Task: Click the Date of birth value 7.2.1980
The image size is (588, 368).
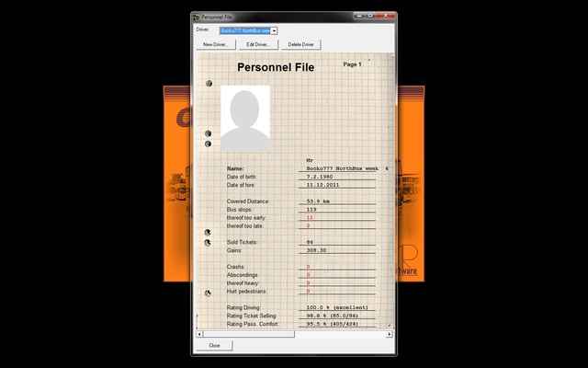Action: click(322, 177)
